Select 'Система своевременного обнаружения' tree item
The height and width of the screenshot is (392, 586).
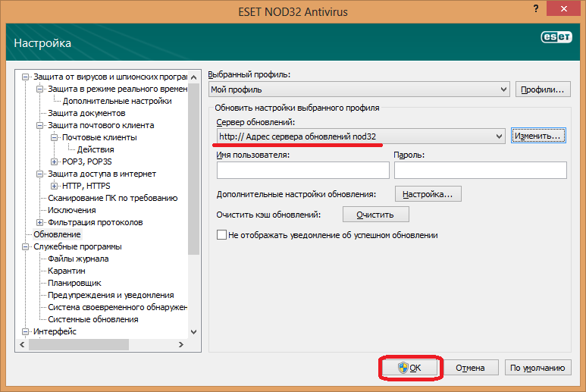(x=118, y=307)
